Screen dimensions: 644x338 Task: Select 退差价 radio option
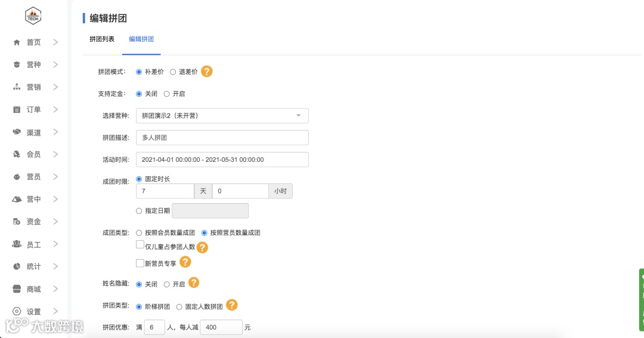[x=173, y=72]
